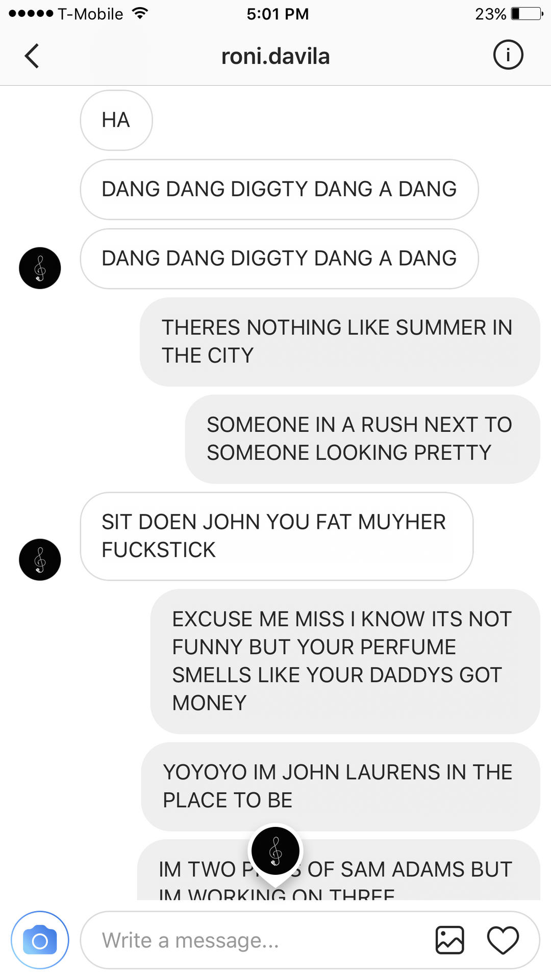Tap the floating treble clef avatar bubble
Image resolution: width=551 pixels, height=980 pixels.
(275, 851)
